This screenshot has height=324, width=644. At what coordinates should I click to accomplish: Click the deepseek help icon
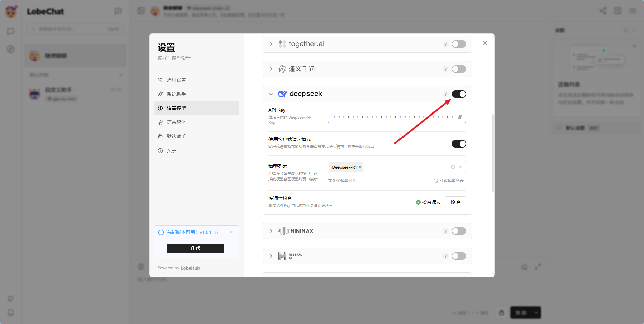pyautogui.click(x=445, y=94)
